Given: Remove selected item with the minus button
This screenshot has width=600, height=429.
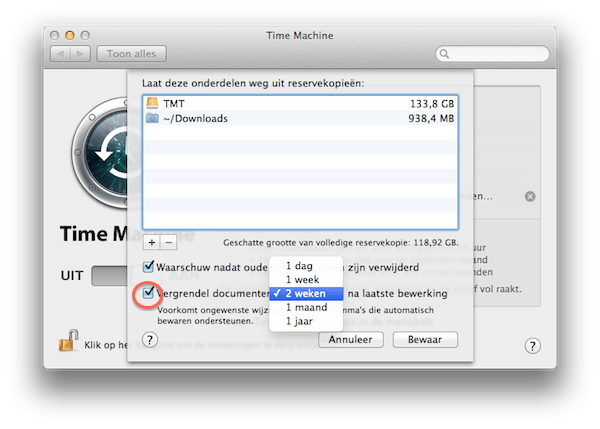Looking at the screenshot, I should tap(169, 242).
